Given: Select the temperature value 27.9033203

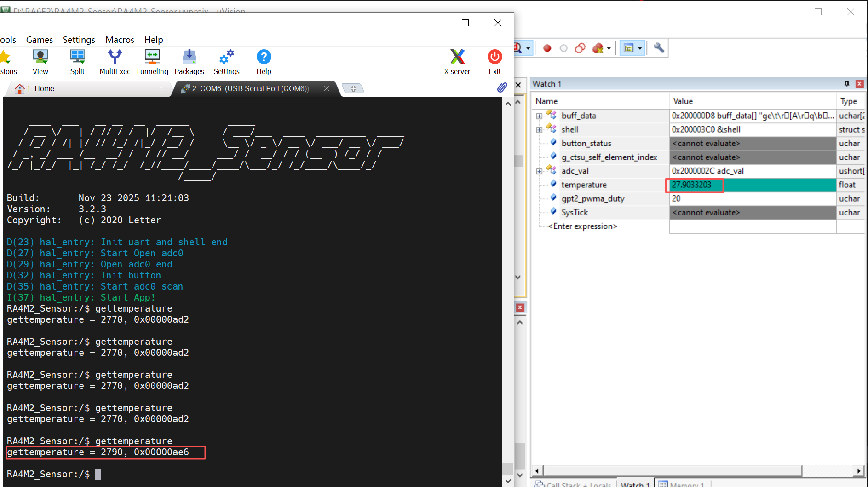Looking at the screenshot, I should (x=691, y=185).
